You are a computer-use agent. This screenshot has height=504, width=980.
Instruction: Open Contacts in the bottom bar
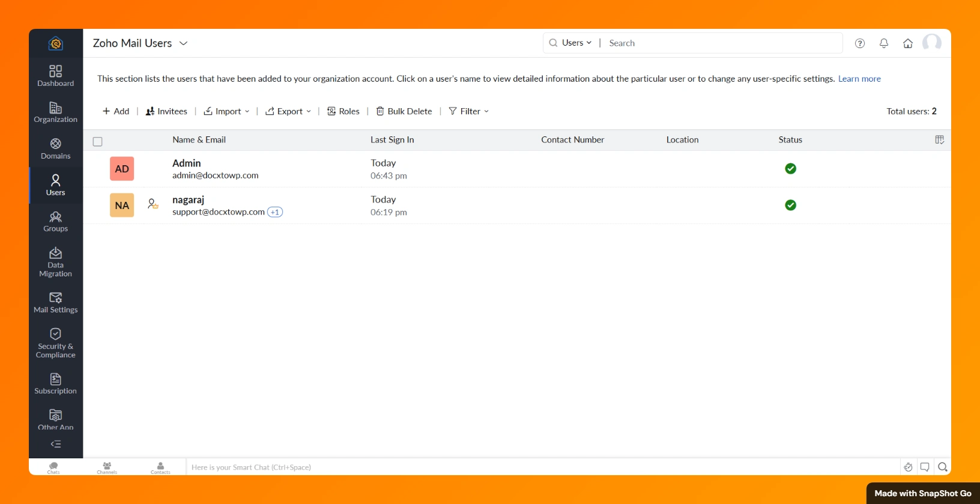pos(160,468)
